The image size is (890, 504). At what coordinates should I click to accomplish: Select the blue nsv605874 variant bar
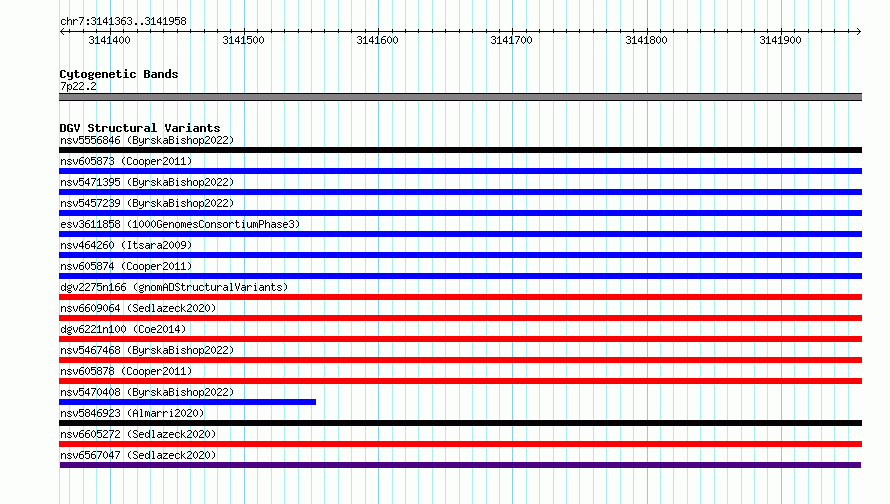[x=460, y=276]
